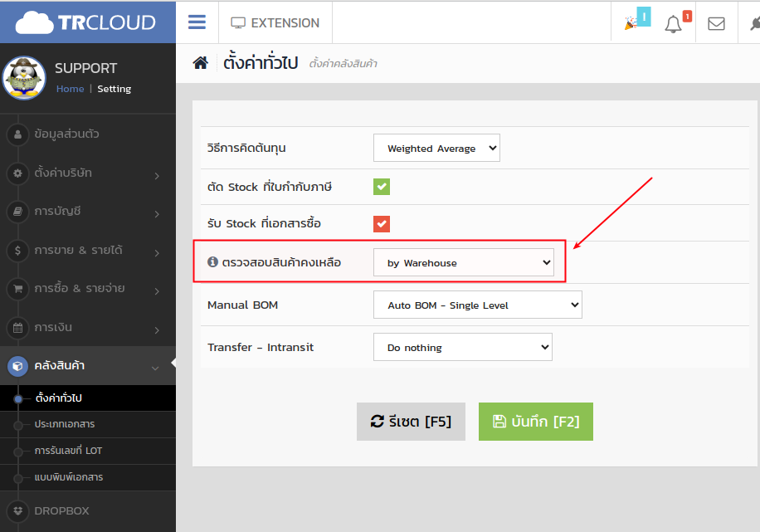This screenshot has height=532, width=760.
Task: Open the envelope messages icon
Action: (716, 23)
